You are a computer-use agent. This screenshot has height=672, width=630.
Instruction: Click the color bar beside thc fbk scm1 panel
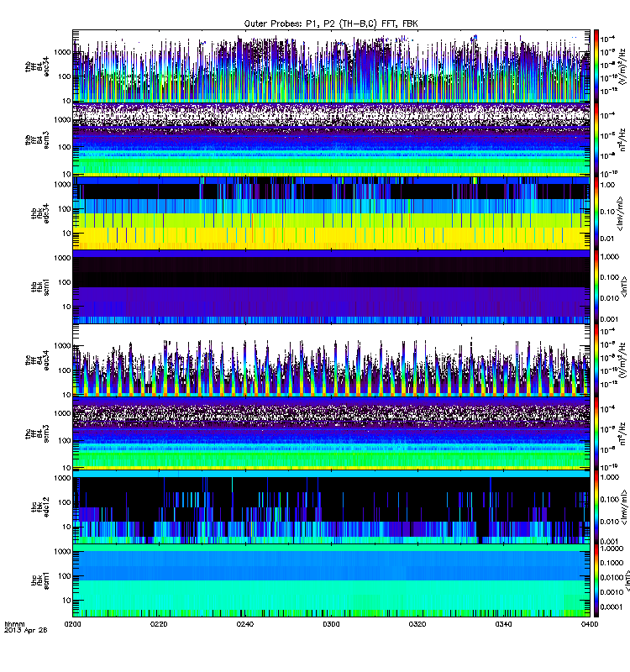(596, 580)
